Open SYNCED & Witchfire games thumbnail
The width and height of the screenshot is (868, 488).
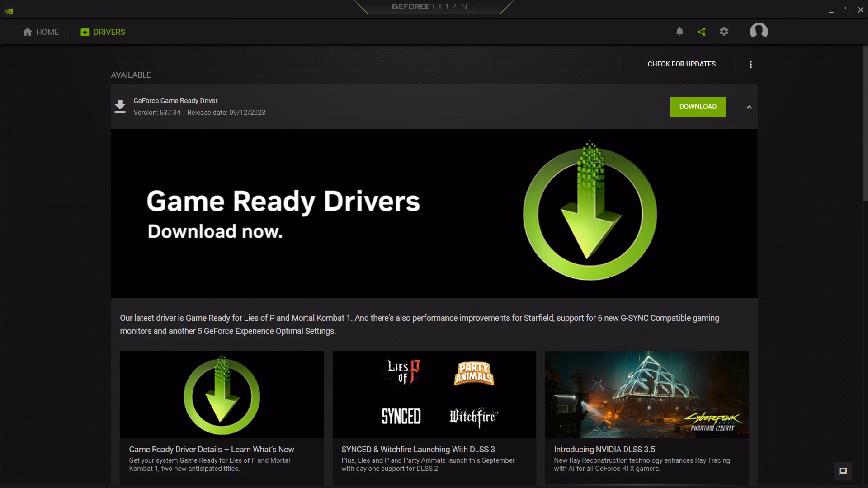coord(434,394)
